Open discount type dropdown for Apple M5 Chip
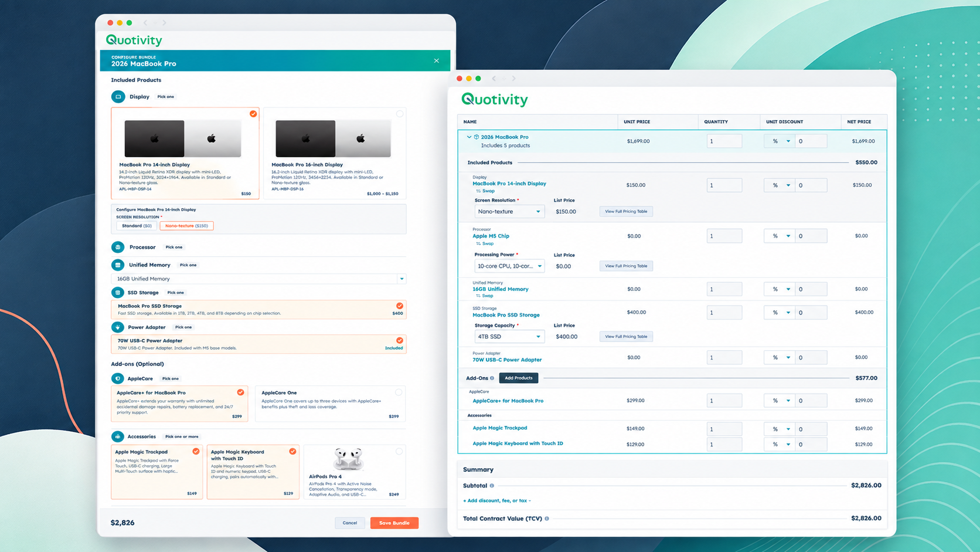Viewport: 980px width, 552px height. [780, 236]
